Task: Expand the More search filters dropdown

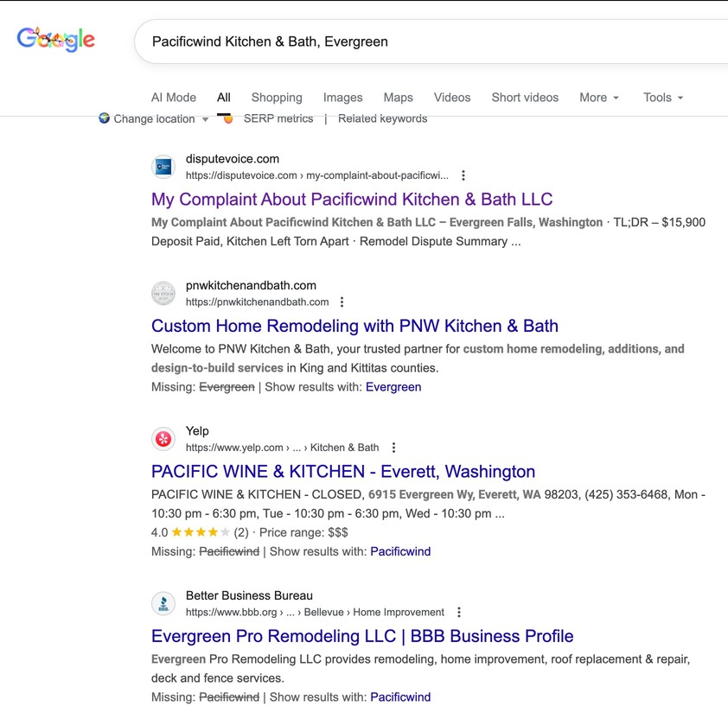Action: pyautogui.click(x=598, y=98)
